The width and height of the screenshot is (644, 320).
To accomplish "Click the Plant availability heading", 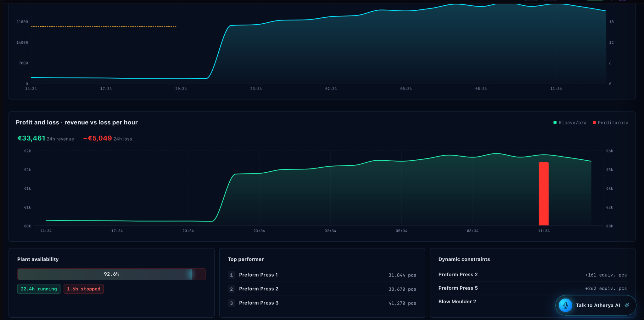I will coord(38,259).
